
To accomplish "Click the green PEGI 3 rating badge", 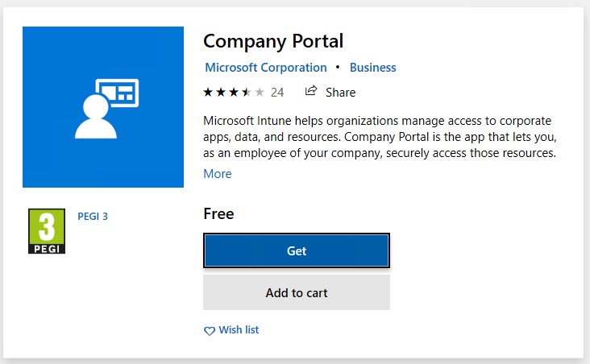I will point(47,231).
